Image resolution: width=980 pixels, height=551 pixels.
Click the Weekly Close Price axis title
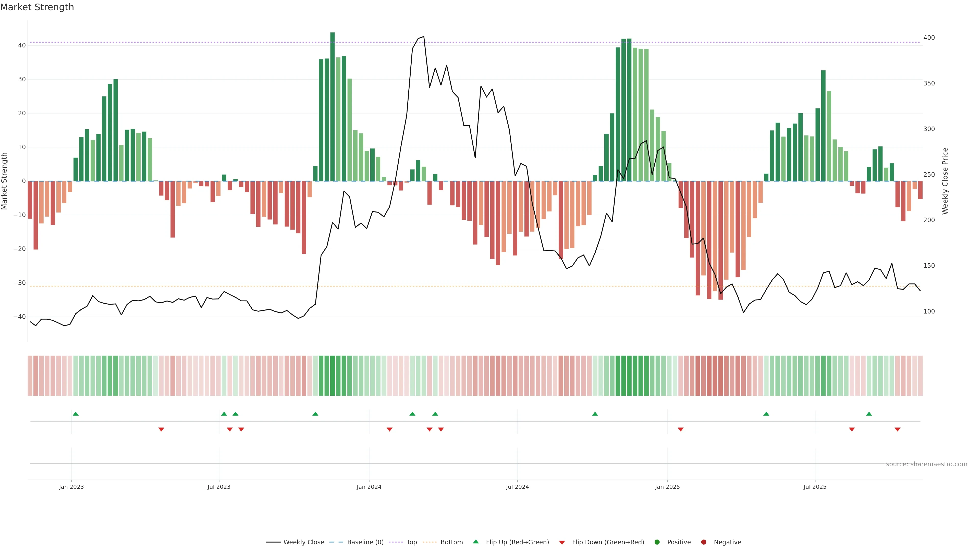[945, 181]
